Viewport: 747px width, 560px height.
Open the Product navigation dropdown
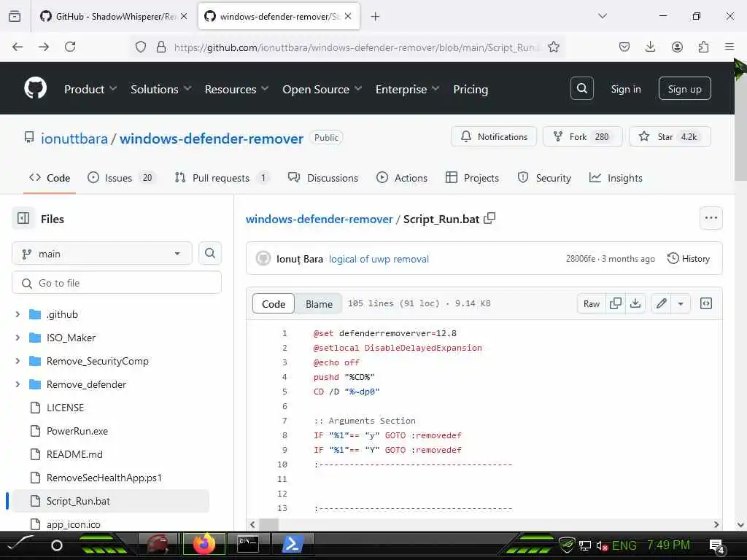pyautogui.click(x=90, y=89)
